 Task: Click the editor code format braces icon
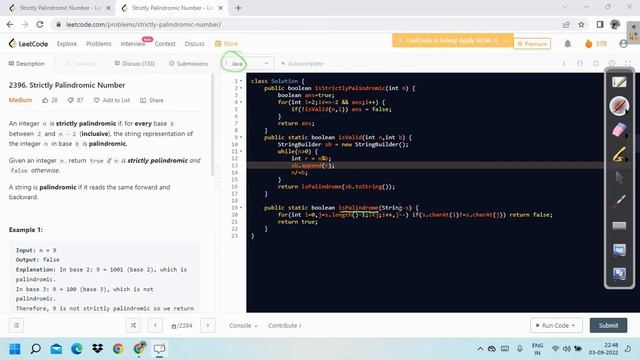[580, 64]
